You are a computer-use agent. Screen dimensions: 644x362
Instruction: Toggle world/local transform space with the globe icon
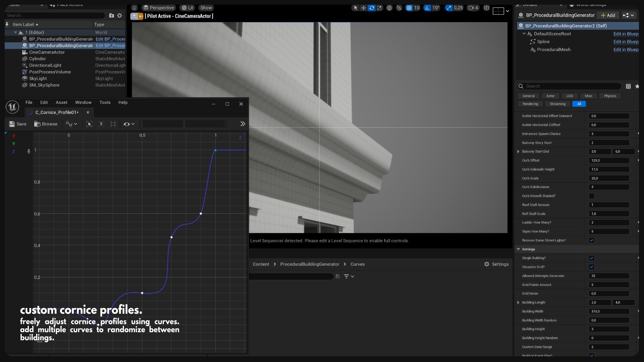point(389,8)
